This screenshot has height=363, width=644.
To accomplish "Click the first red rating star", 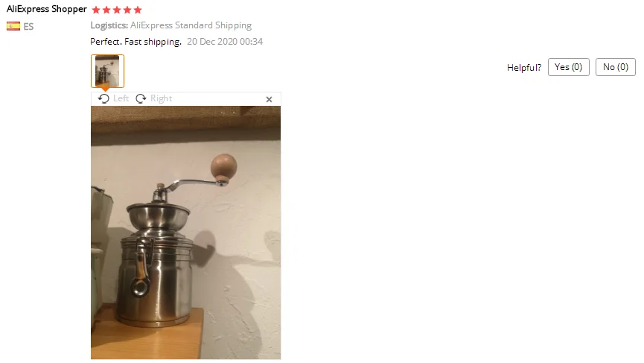I will pyautogui.click(x=96, y=10).
